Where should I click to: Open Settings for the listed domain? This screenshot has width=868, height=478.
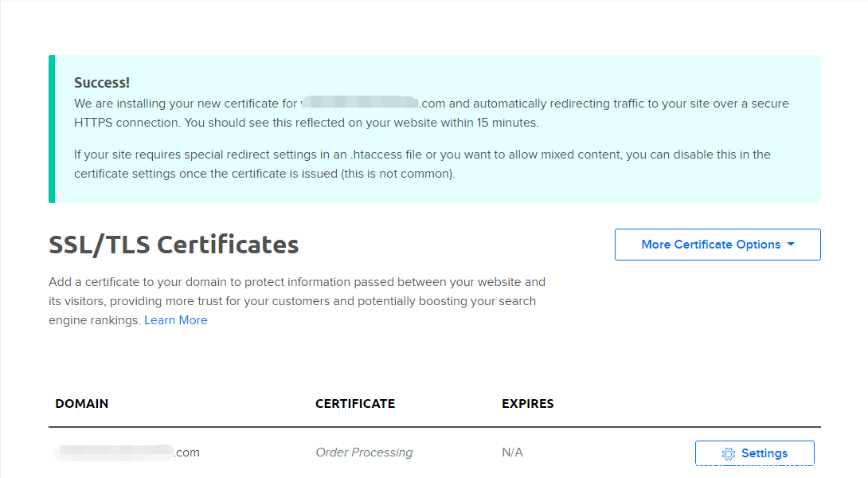tap(755, 453)
